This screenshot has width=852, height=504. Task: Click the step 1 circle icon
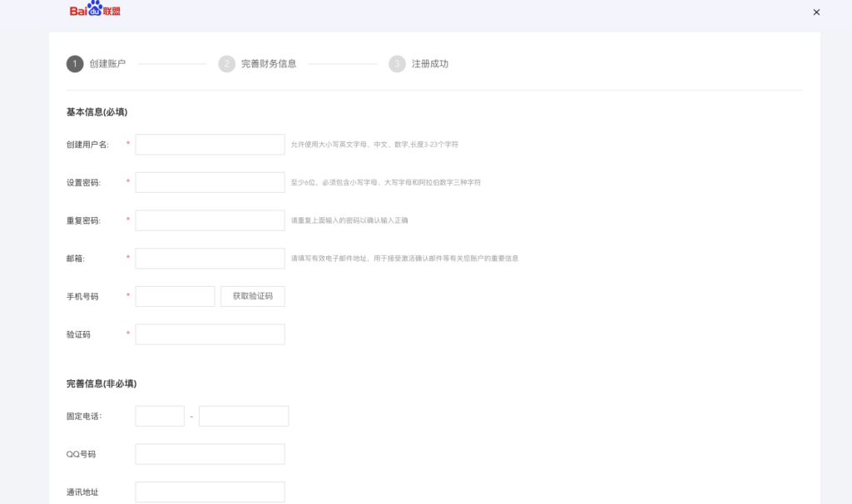point(75,64)
